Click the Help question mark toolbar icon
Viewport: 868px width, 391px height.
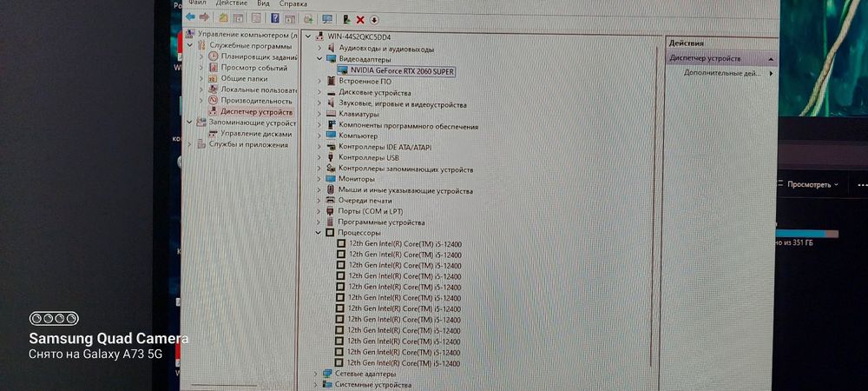click(x=275, y=18)
